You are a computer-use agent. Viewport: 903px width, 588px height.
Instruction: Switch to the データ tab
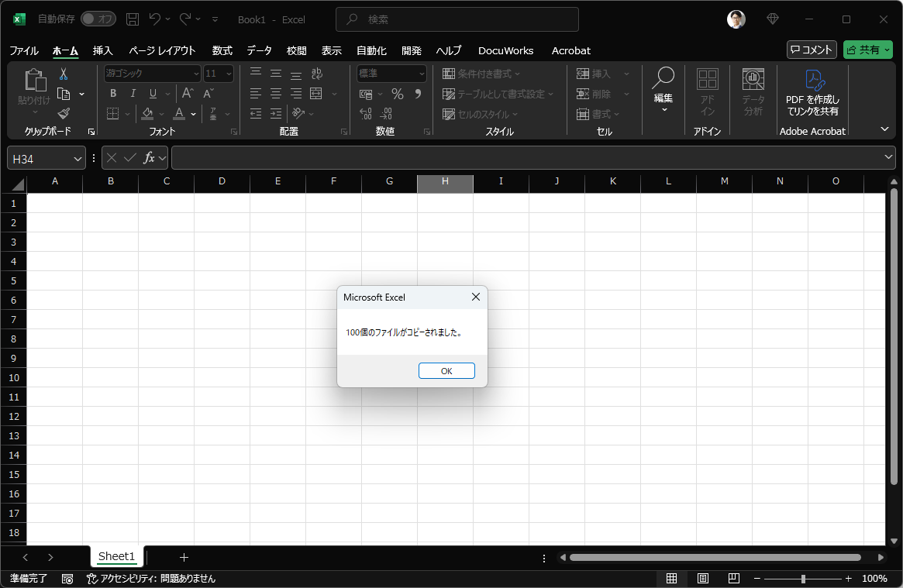259,50
